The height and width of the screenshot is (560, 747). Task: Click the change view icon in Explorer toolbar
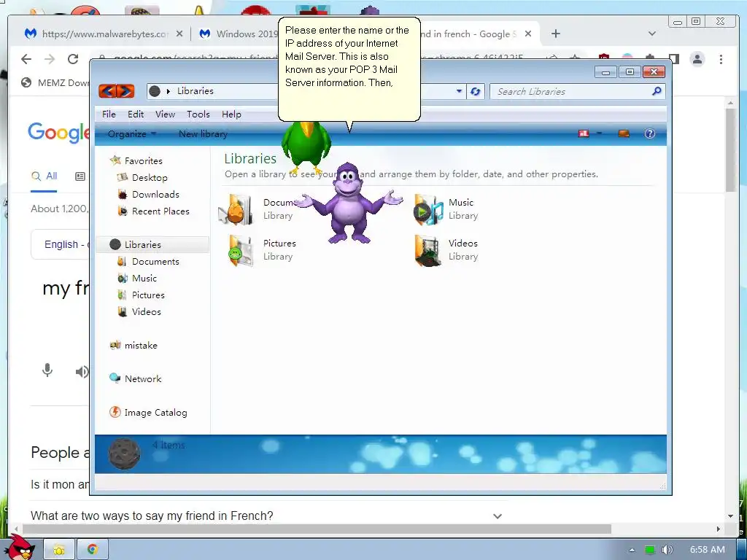click(x=584, y=134)
